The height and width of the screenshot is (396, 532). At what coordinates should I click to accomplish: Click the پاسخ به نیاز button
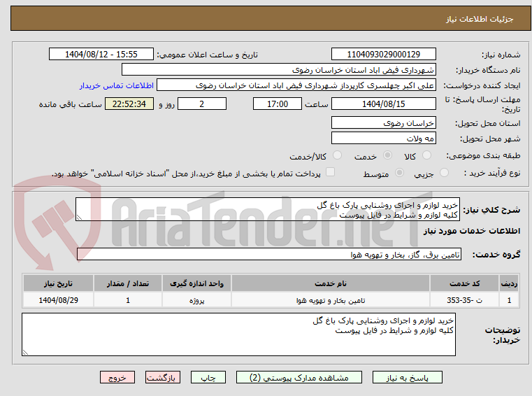pyautogui.click(x=407, y=377)
